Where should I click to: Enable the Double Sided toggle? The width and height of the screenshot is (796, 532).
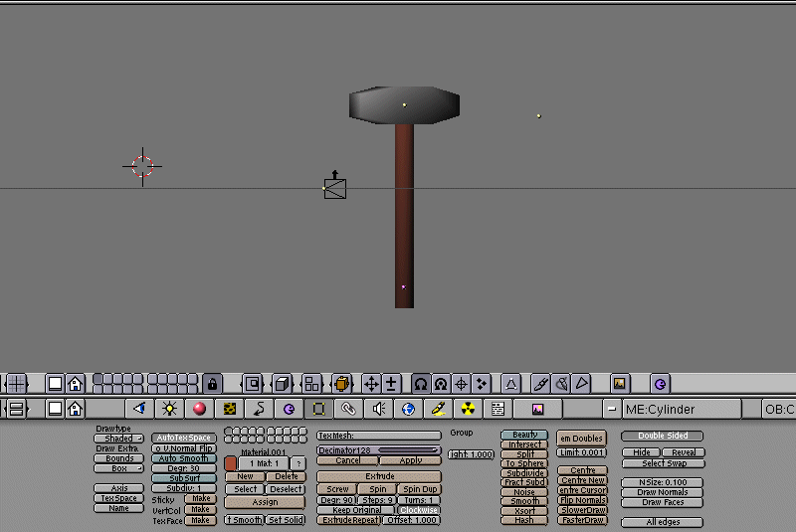(662, 436)
